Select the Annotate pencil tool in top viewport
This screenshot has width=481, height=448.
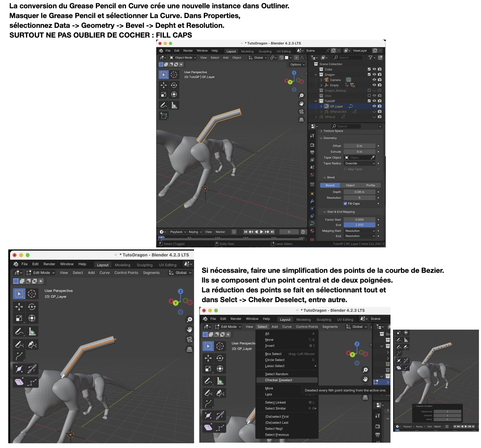[x=164, y=105]
